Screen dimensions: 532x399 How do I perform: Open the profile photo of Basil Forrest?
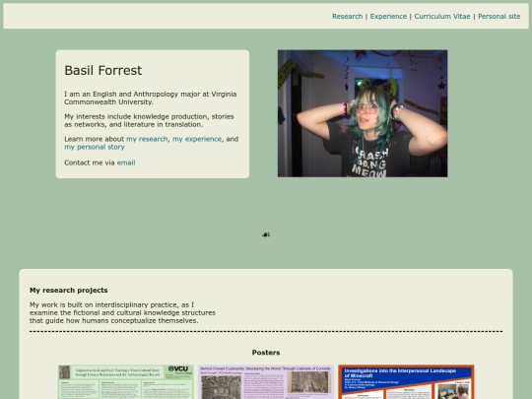363,113
